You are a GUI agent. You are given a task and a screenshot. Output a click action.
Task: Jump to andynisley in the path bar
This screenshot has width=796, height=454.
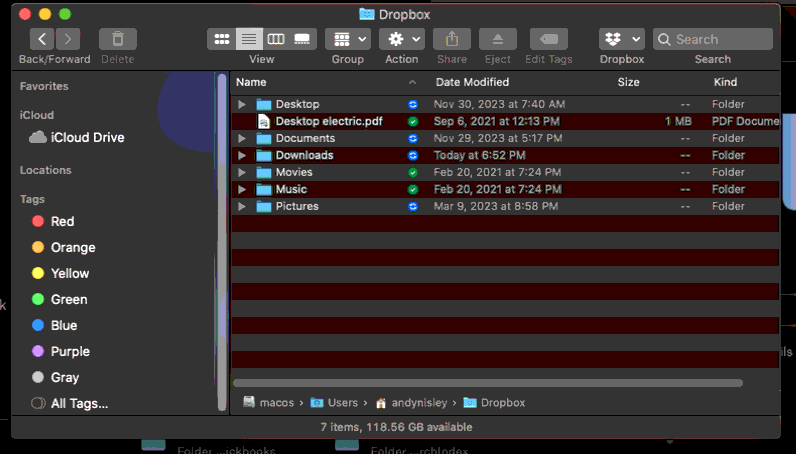[x=411, y=403]
